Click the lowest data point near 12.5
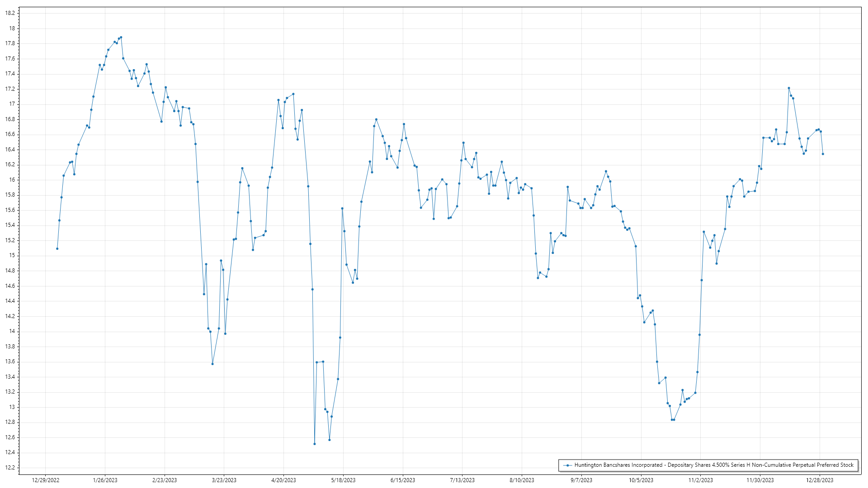868x488 pixels. coord(315,444)
